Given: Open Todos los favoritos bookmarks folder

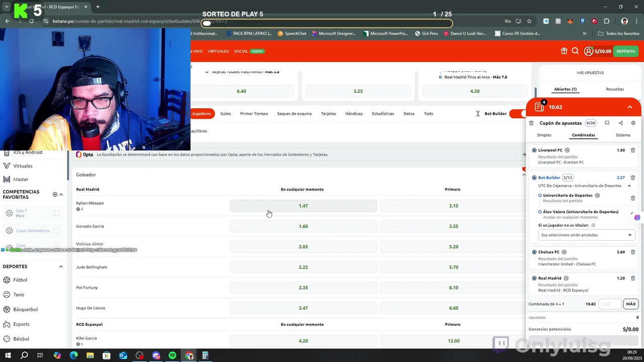Looking at the screenshot, I should (618, 34).
